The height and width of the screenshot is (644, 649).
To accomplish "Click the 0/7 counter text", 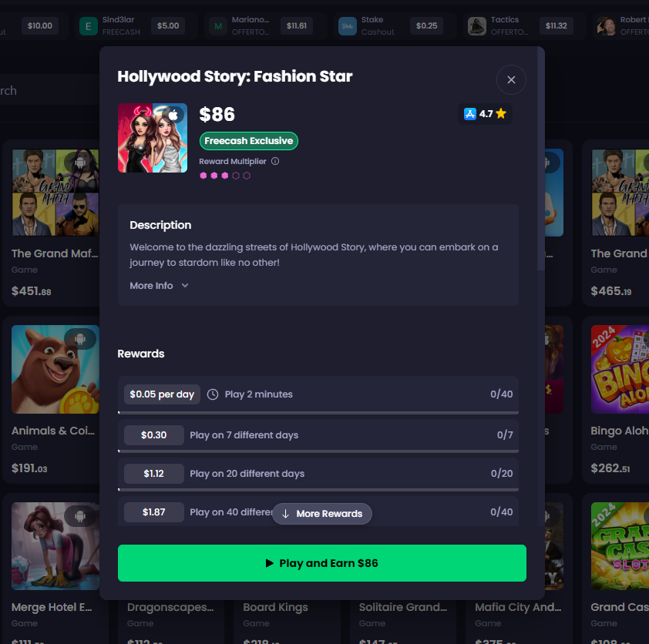I will (x=505, y=435).
